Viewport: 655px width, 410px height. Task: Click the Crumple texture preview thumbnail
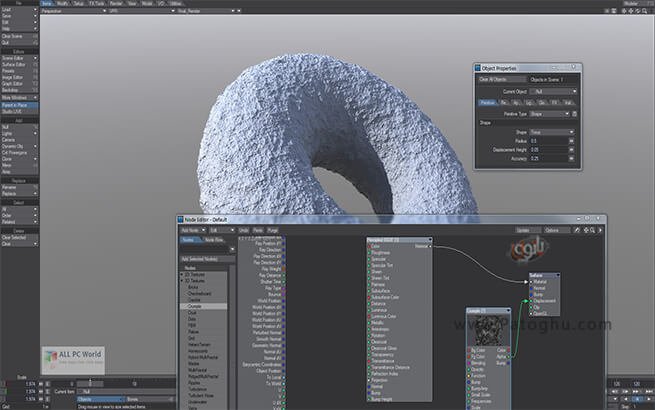(x=487, y=330)
